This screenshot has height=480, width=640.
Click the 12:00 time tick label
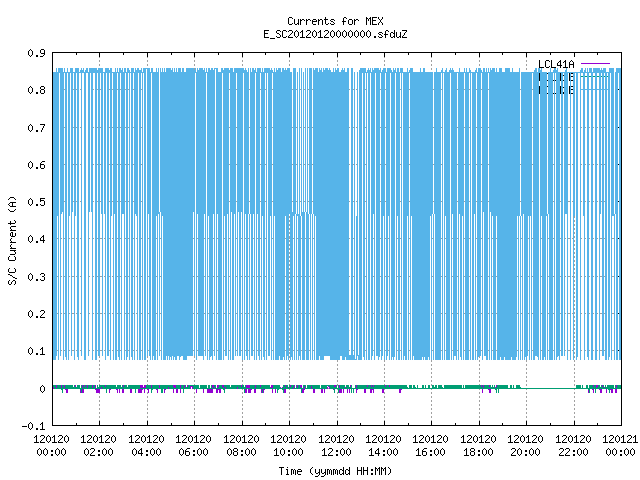[x=336, y=452]
